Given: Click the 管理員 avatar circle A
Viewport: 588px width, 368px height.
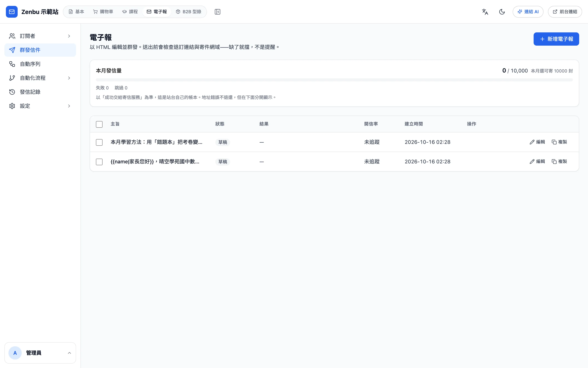Looking at the screenshot, I should 15,353.
